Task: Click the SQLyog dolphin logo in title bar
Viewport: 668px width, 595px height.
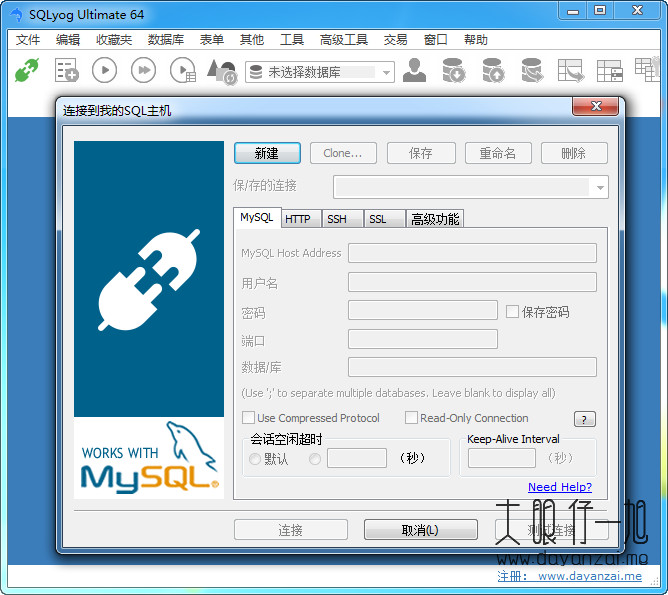Action: point(16,15)
